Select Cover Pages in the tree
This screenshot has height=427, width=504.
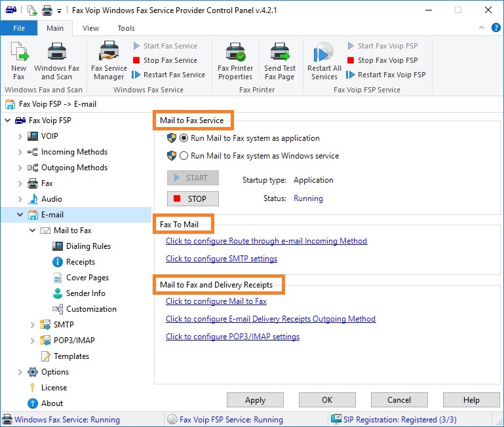coord(87,278)
